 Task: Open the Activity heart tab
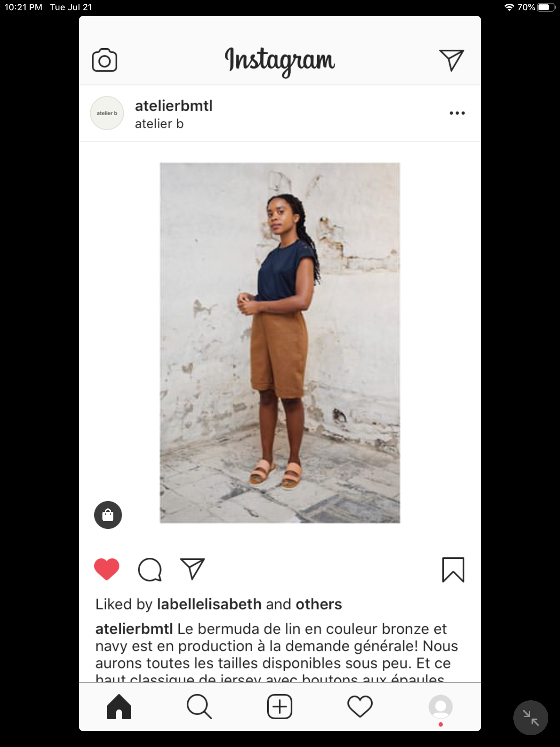[x=360, y=707]
